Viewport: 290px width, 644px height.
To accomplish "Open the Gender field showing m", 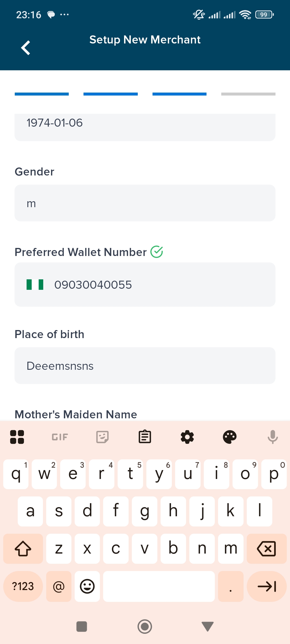I will coord(145,203).
